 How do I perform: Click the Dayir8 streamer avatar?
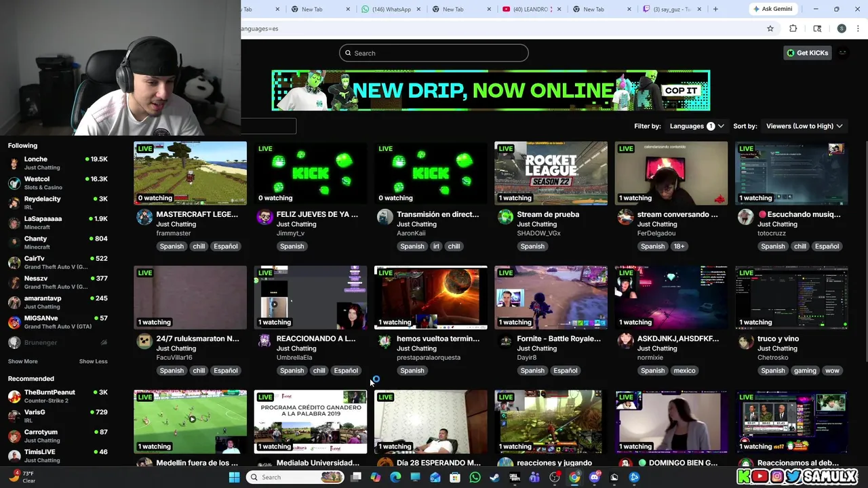coord(505,342)
